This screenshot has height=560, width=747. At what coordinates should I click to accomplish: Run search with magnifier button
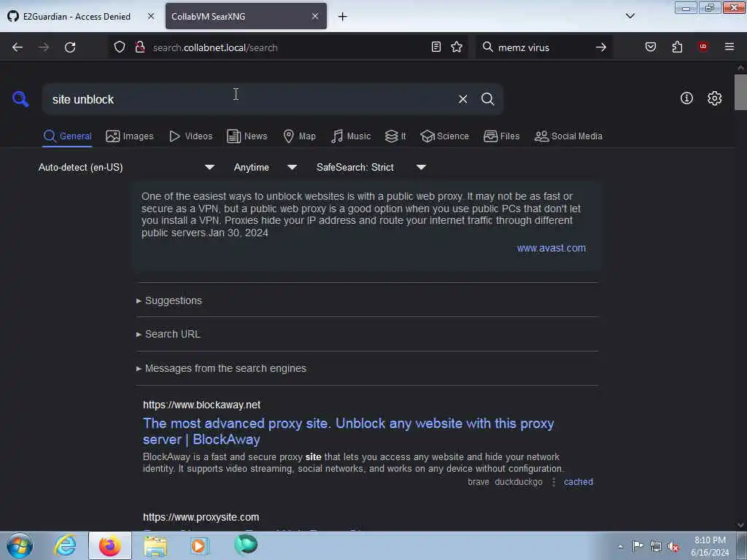(x=488, y=99)
